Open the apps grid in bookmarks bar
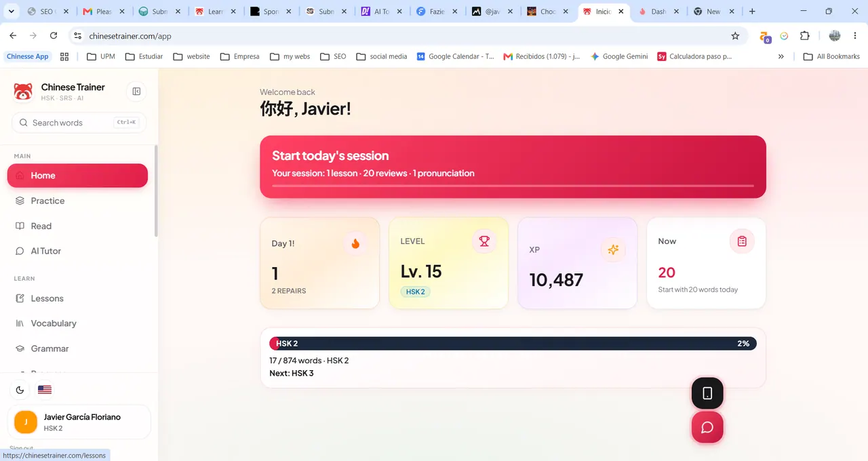The image size is (868, 461). coord(64,56)
